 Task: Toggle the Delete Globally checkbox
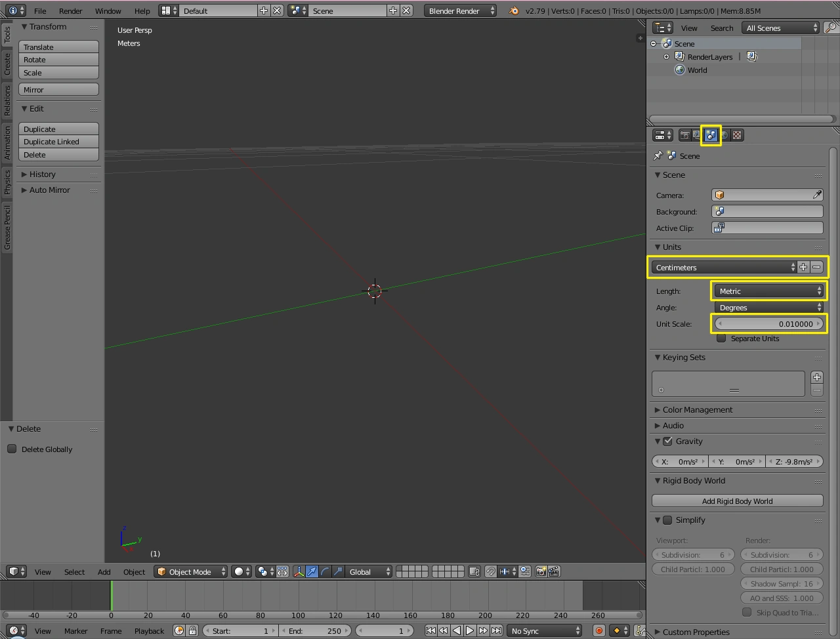(x=12, y=449)
